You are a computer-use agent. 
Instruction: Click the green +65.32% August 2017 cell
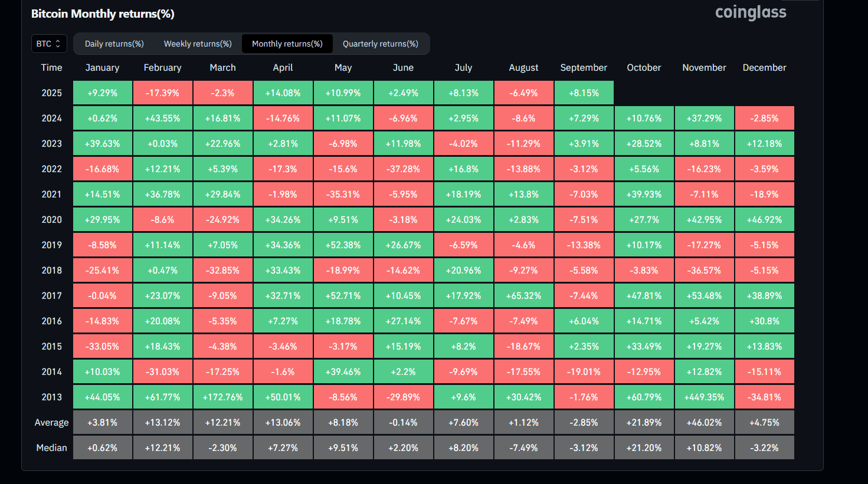click(x=523, y=296)
